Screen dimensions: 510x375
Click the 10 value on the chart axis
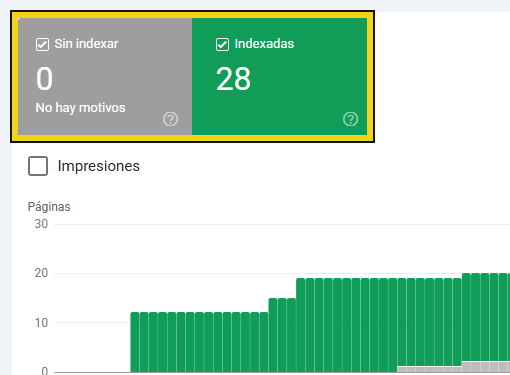tap(41, 323)
